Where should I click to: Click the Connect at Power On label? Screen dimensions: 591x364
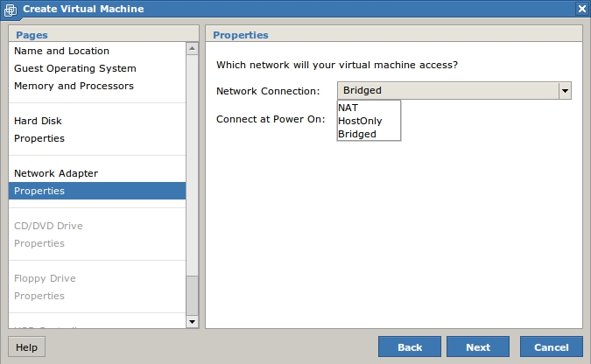[x=271, y=120]
